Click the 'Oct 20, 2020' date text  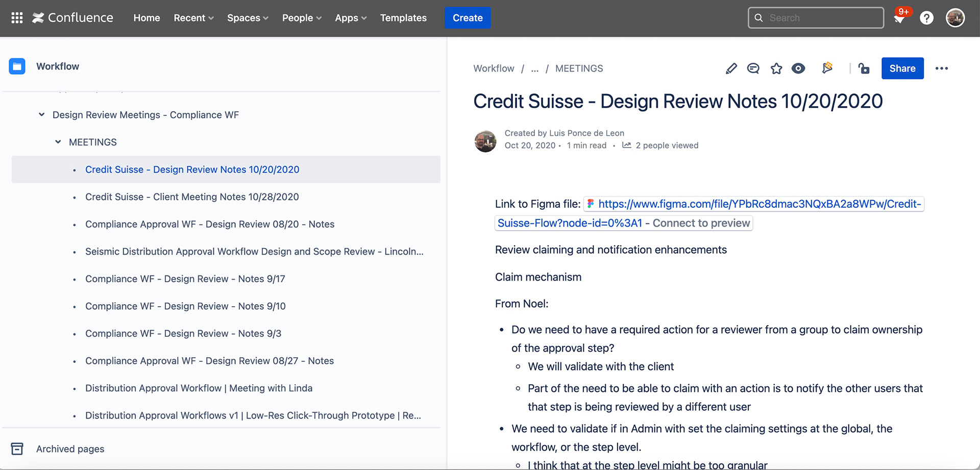[530, 145]
